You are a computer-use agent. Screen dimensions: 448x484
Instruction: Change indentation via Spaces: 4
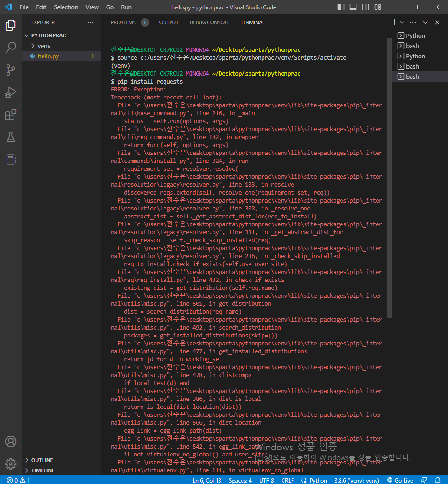(x=241, y=480)
